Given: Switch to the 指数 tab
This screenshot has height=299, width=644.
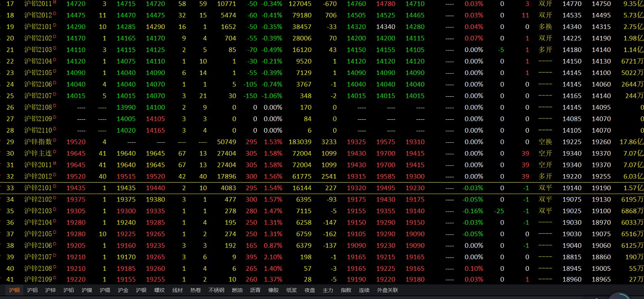Looking at the screenshot, I should 346,290.
